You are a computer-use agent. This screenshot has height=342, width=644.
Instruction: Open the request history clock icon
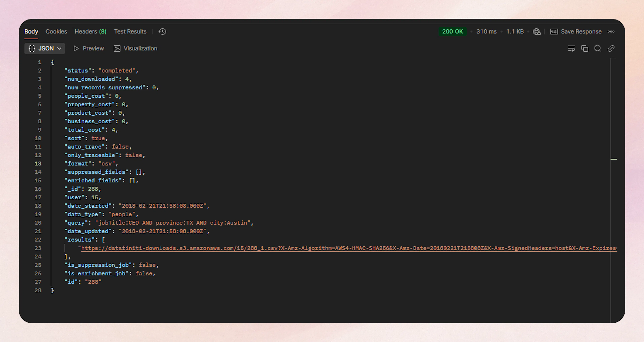(x=162, y=32)
